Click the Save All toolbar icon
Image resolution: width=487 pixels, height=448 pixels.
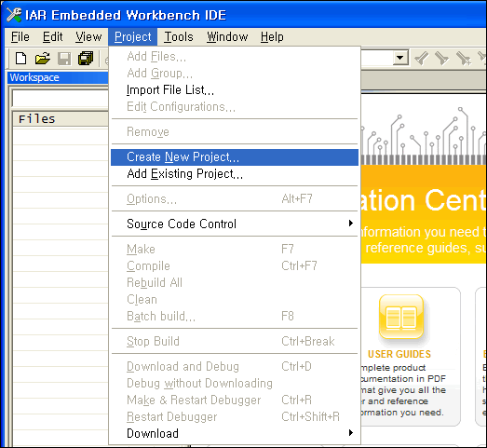tap(86, 59)
